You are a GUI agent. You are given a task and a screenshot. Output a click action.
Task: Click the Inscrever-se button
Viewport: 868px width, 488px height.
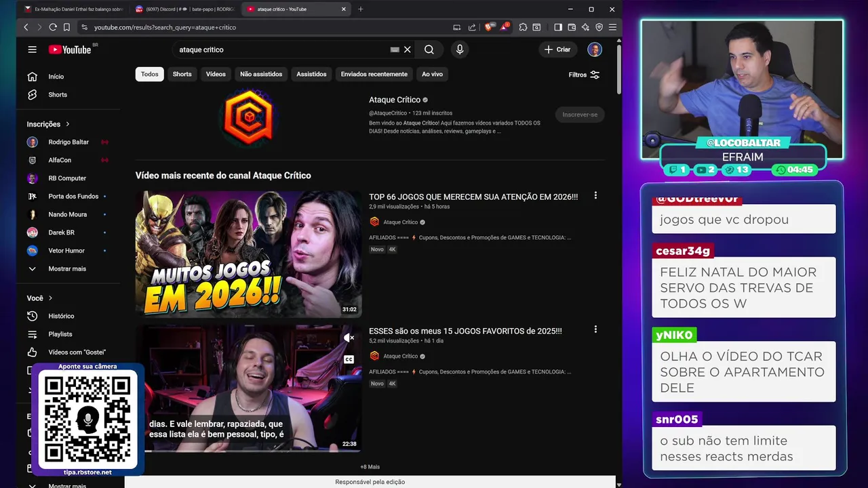580,115
